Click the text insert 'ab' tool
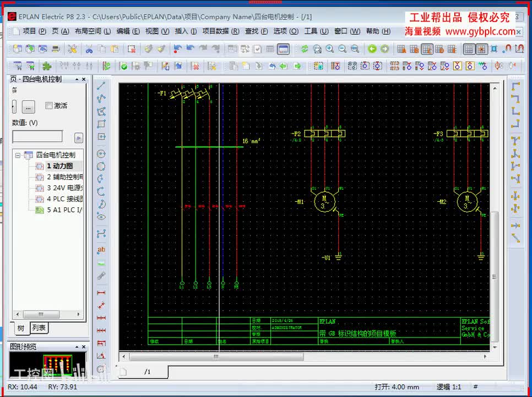 (101, 250)
